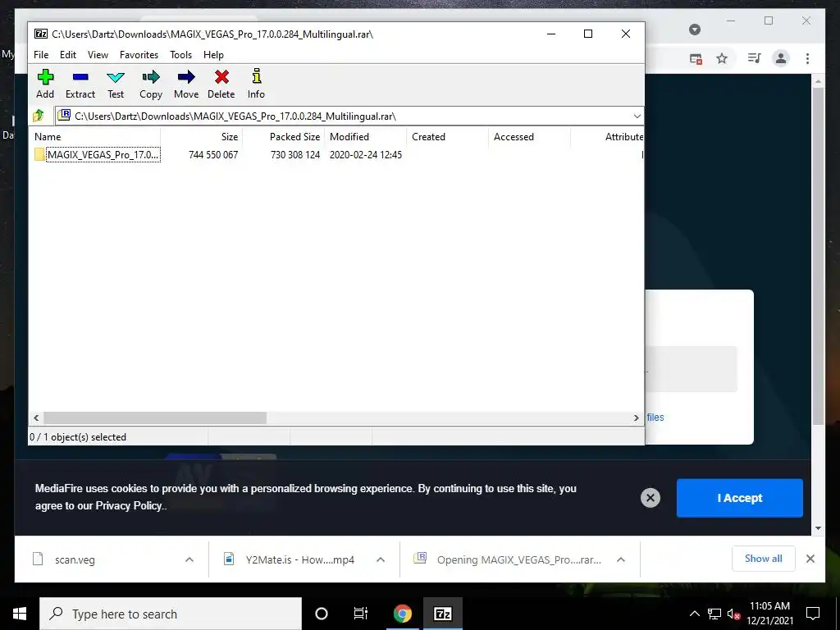Viewport: 840px width, 630px height.
Task: Open the notification center icon
Action: point(813,613)
